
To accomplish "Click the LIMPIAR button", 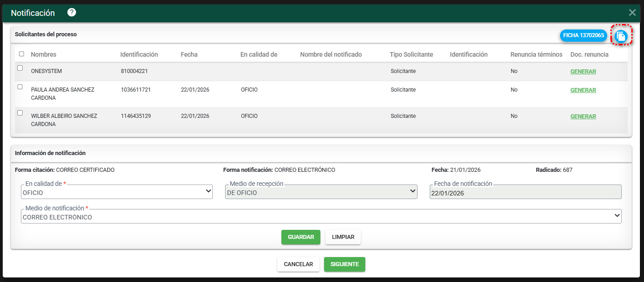I will tap(343, 237).
